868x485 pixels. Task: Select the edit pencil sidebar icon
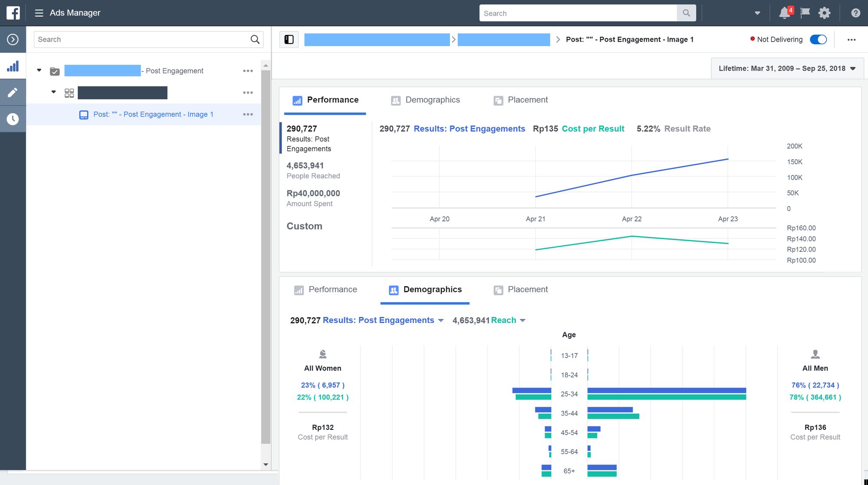pos(13,92)
